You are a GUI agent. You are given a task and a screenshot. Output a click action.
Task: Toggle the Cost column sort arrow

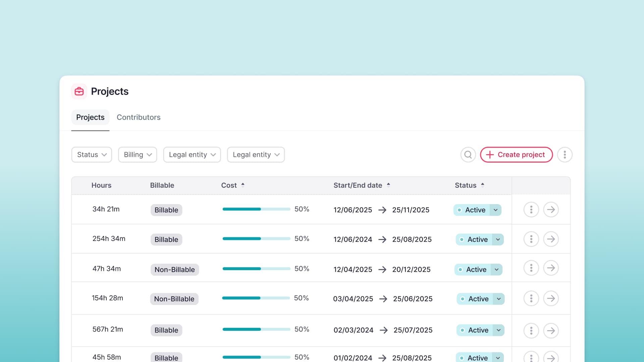(243, 185)
